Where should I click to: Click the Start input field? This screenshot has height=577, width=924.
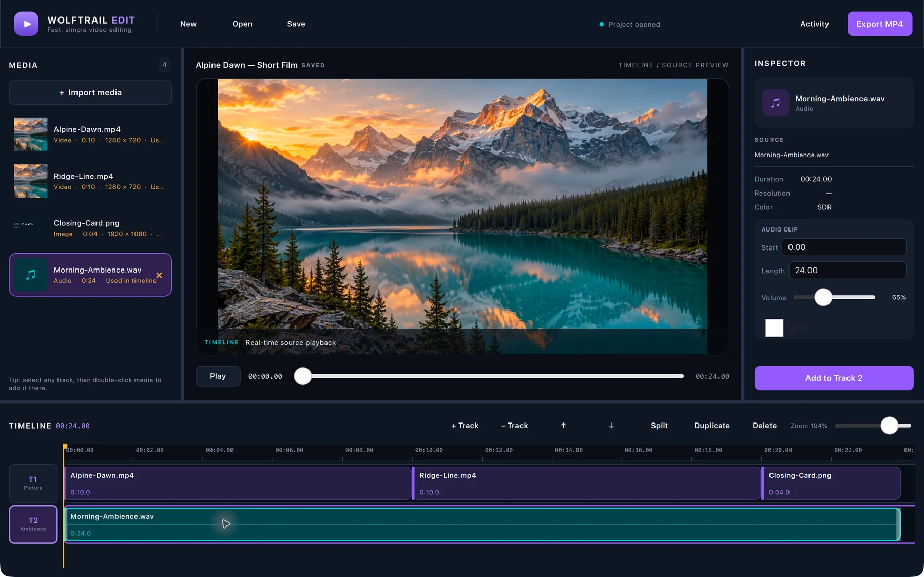click(x=844, y=247)
